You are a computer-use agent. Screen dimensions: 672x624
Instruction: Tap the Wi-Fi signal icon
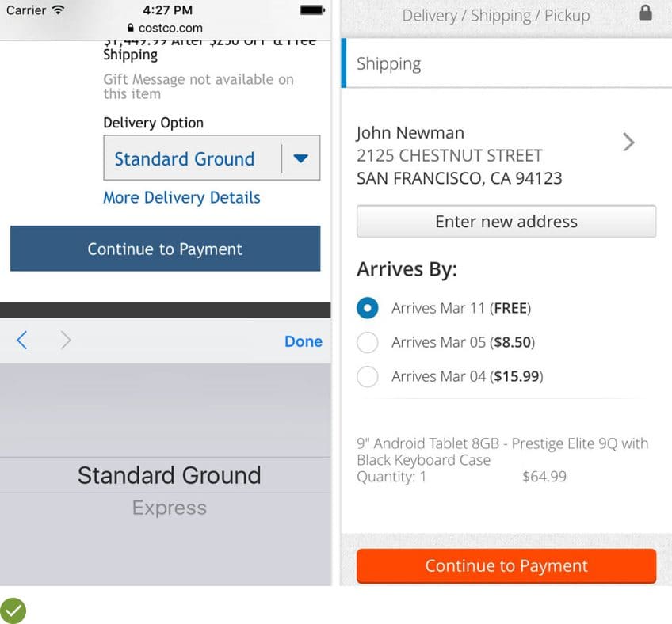[58, 10]
